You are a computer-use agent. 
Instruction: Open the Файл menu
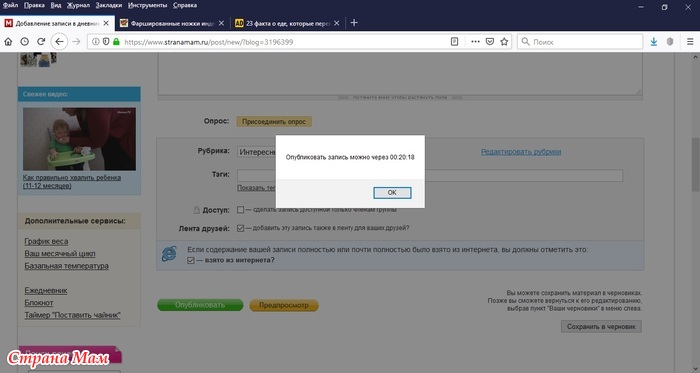(10, 5)
